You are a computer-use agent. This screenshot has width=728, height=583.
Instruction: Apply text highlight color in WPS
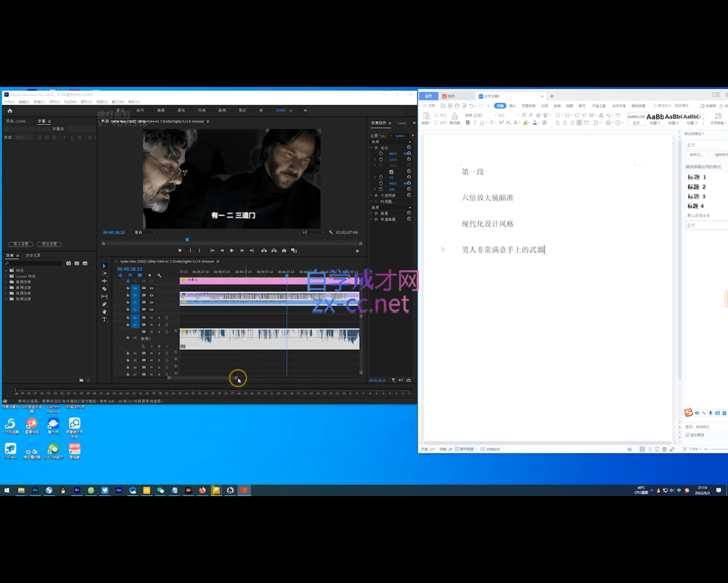tap(525, 123)
